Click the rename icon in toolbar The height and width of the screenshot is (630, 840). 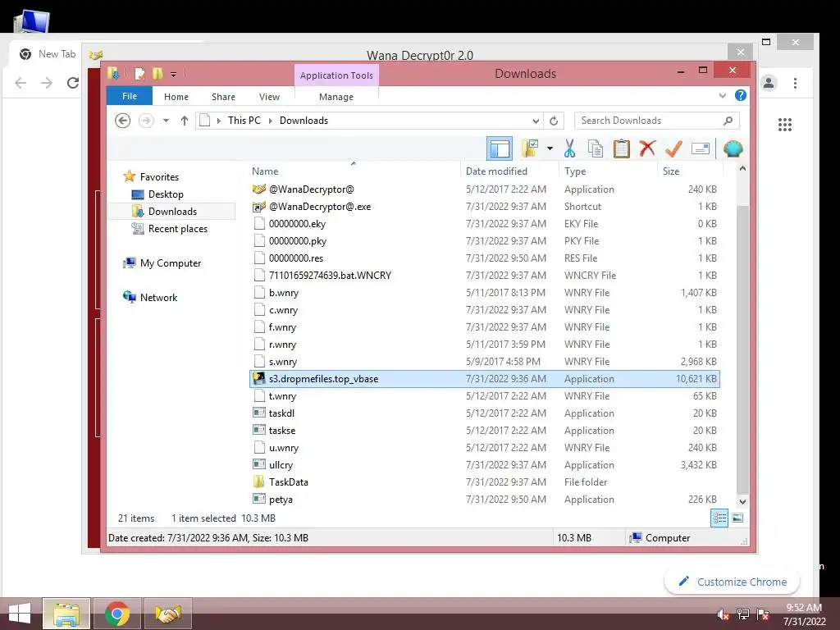(x=701, y=148)
